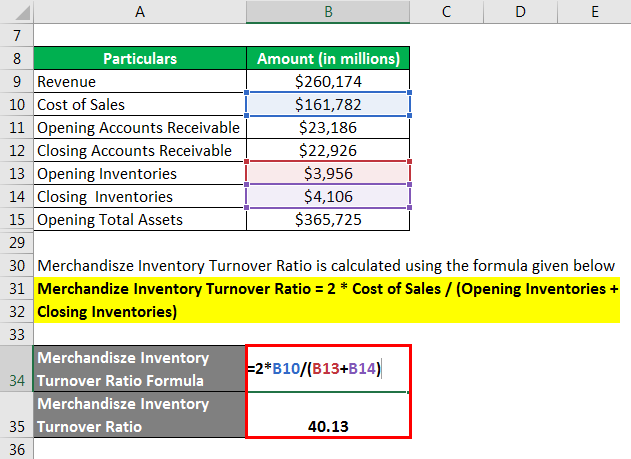Select the Revenue label cell
The image size is (631, 459).
click(140, 81)
